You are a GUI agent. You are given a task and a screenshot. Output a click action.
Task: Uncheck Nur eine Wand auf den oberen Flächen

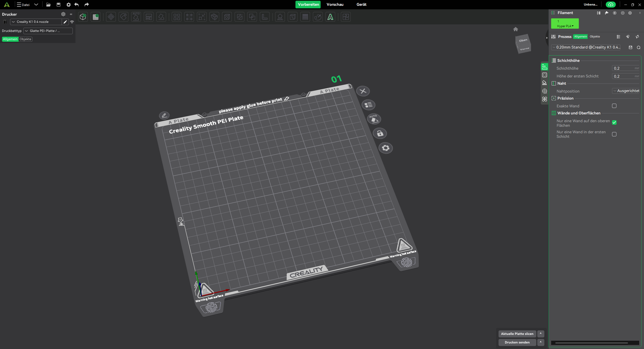click(614, 122)
